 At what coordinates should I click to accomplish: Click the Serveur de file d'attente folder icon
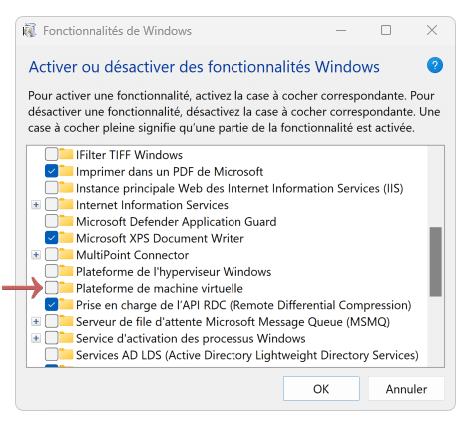coord(66,321)
